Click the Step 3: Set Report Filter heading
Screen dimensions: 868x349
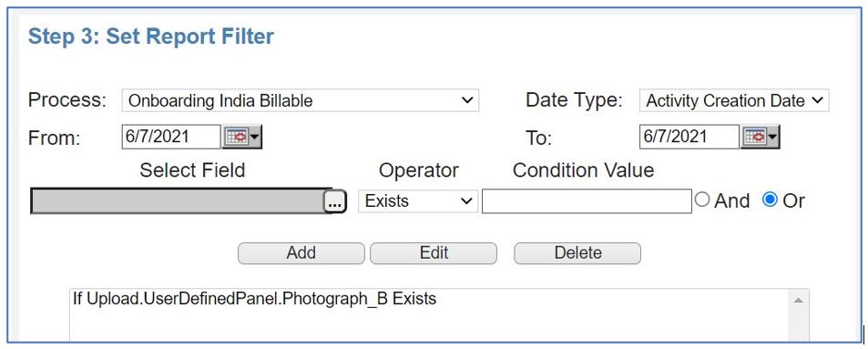pos(151,36)
